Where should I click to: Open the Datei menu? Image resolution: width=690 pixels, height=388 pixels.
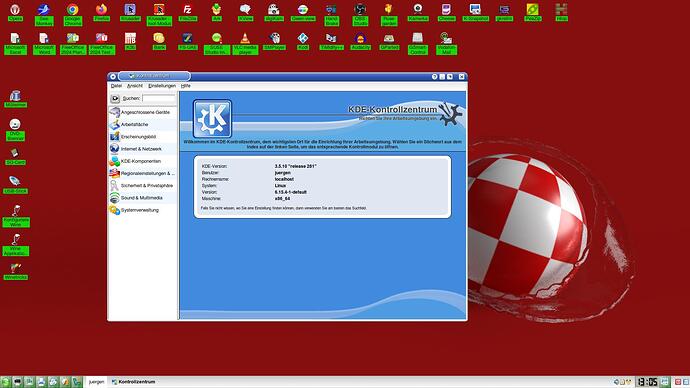(x=116, y=86)
